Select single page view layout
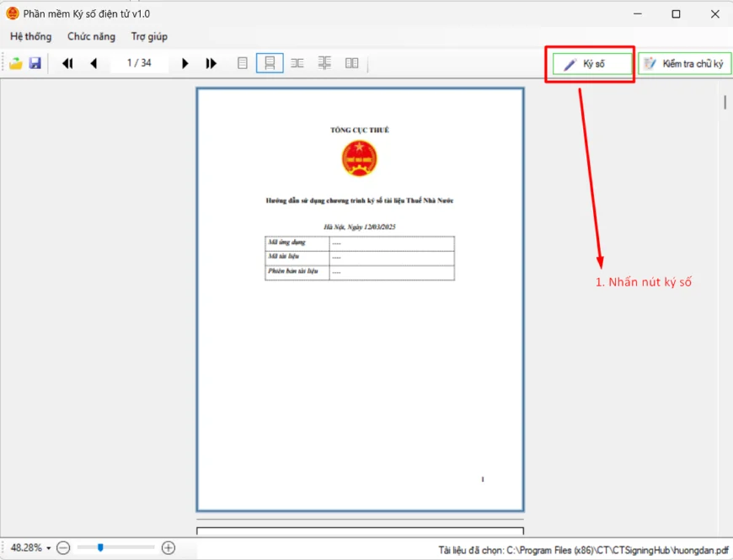 point(242,63)
